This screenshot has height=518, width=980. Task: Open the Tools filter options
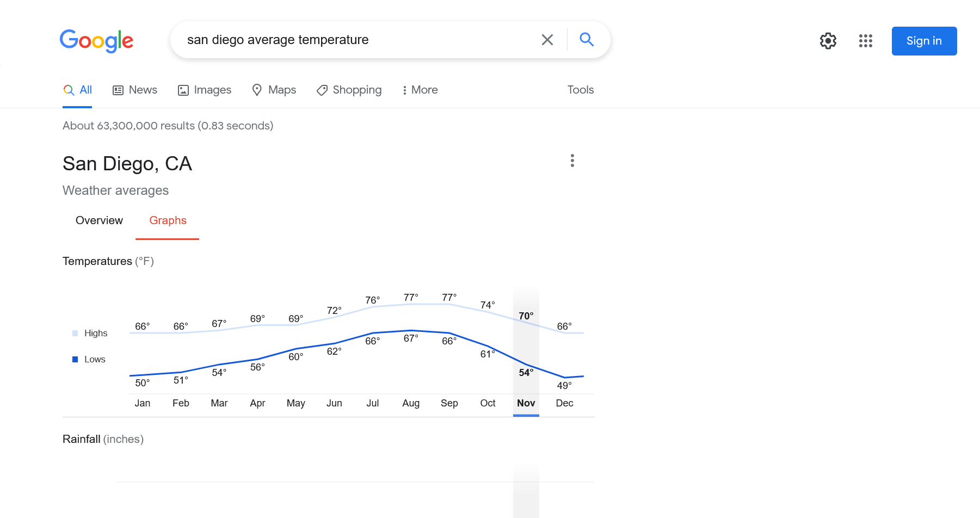coord(580,90)
